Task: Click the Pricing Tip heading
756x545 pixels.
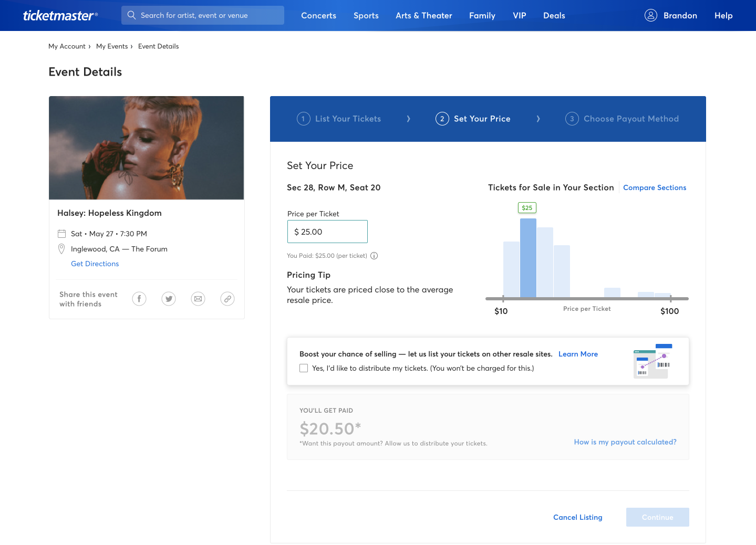Action: coord(308,275)
